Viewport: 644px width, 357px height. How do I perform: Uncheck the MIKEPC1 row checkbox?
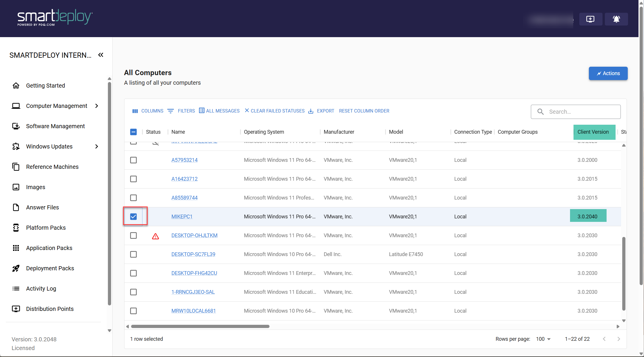pos(133,217)
